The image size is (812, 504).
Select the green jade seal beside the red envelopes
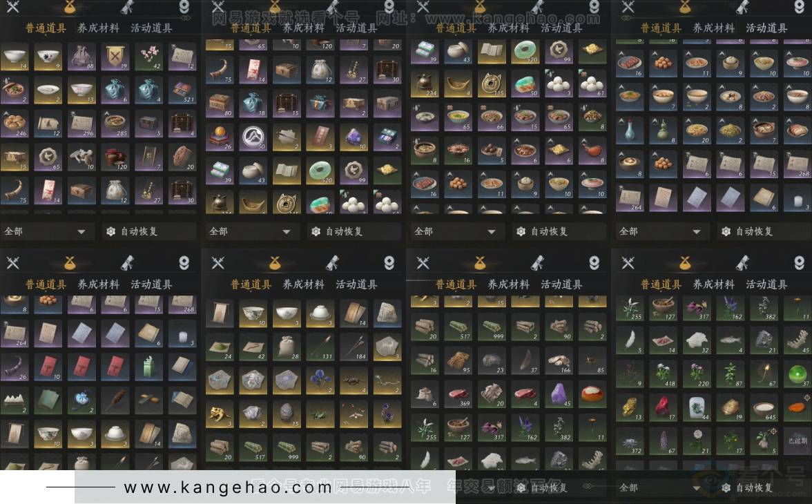click(148, 367)
